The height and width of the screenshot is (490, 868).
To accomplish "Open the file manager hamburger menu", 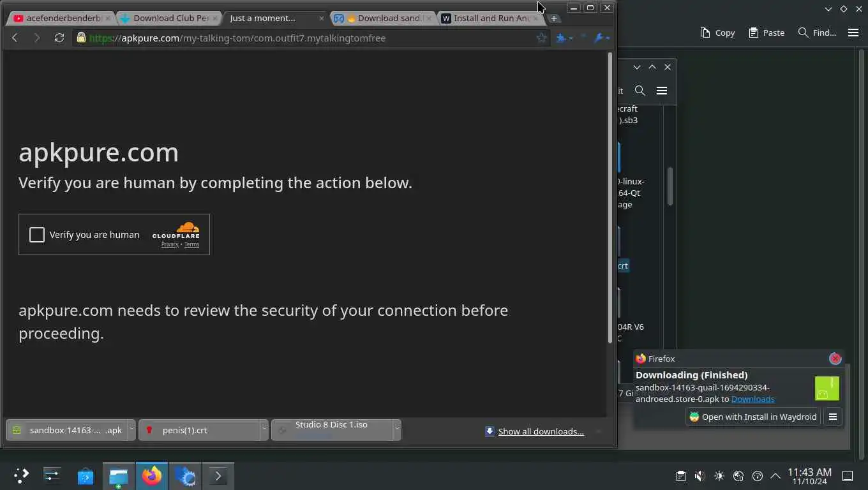I will [662, 91].
